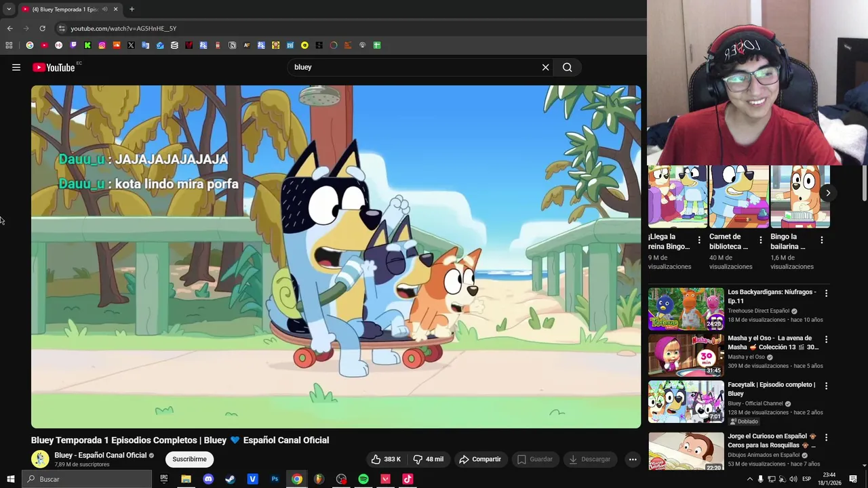Open the X (Twitter) bookmark icon
The height and width of the screenshot is (488, 868).
pos(131,45)
